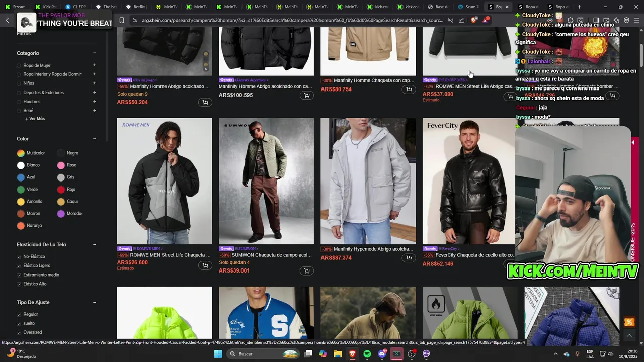Open Task View in the taskbar
The image size is (644, 362).
(308, 354)
